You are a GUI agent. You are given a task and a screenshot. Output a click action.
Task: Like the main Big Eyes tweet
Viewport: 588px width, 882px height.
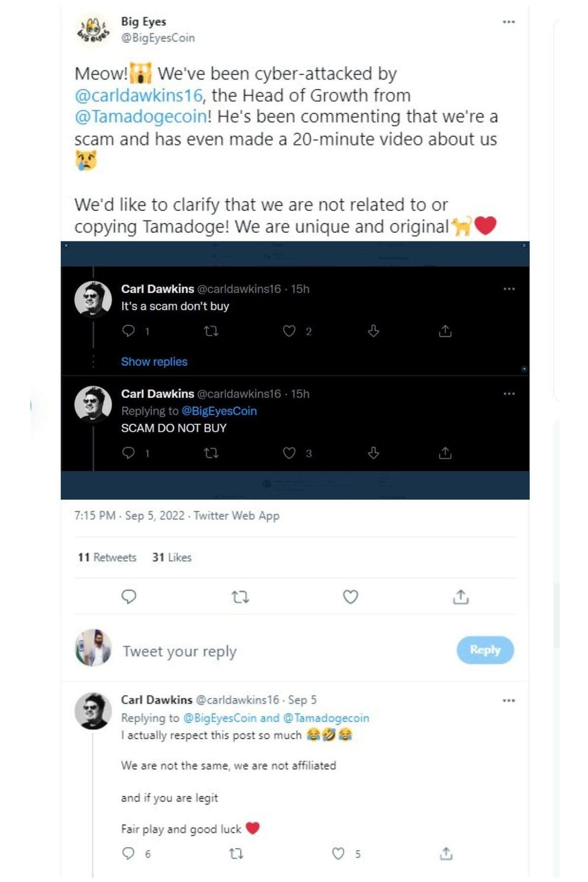point(351,597)
